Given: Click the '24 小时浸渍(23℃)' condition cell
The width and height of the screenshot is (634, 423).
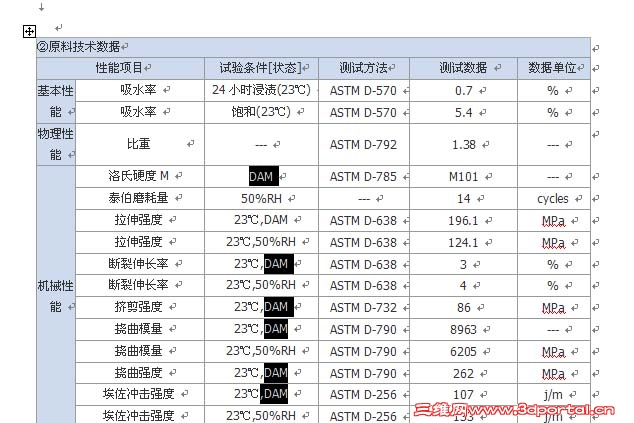Looking at the screenshot, I should point(262,90).
